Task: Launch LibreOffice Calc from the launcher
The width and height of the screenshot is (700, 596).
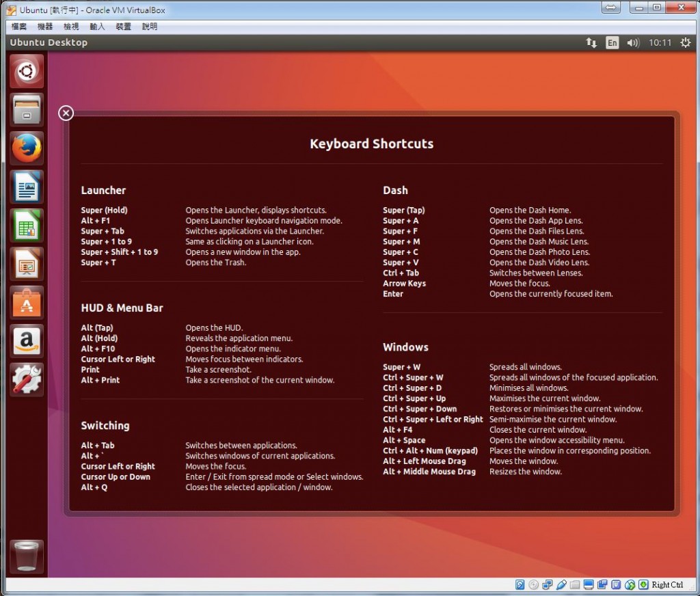Action: tap(27, 226)
